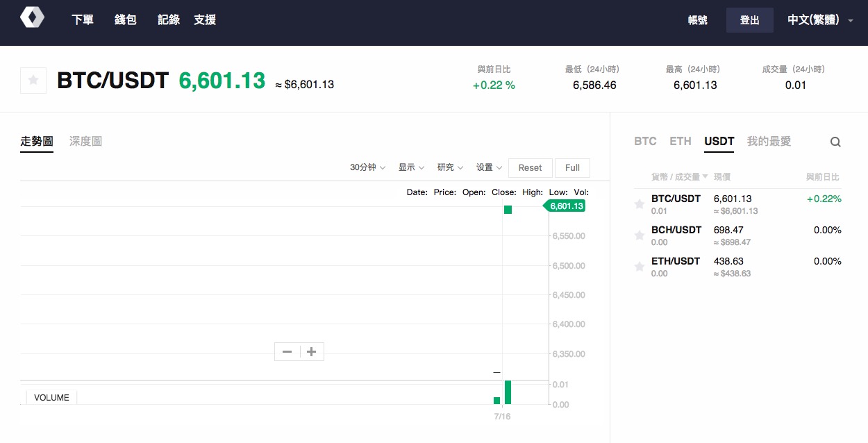Click the 6,550.00 axis label

tap(569, 236)
